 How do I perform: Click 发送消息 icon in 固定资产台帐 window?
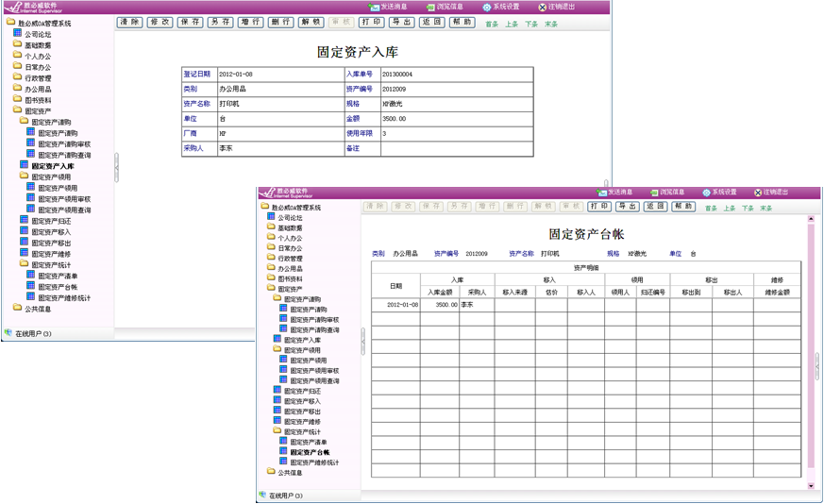(601, 193)
